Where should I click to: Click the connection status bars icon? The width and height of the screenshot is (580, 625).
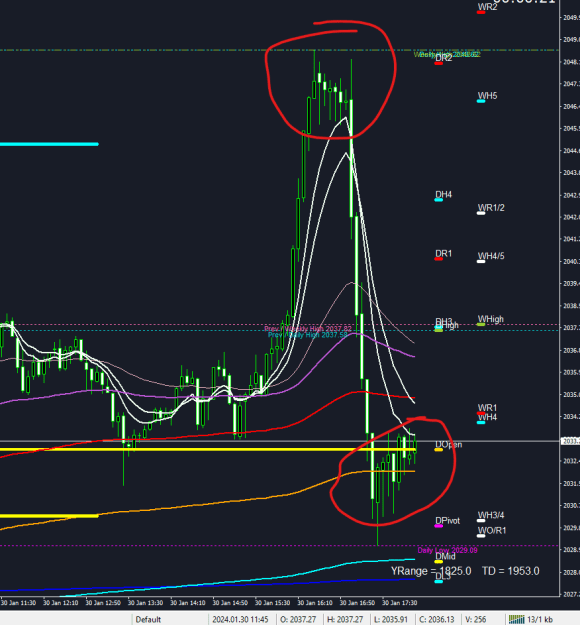tap(516, 619)
